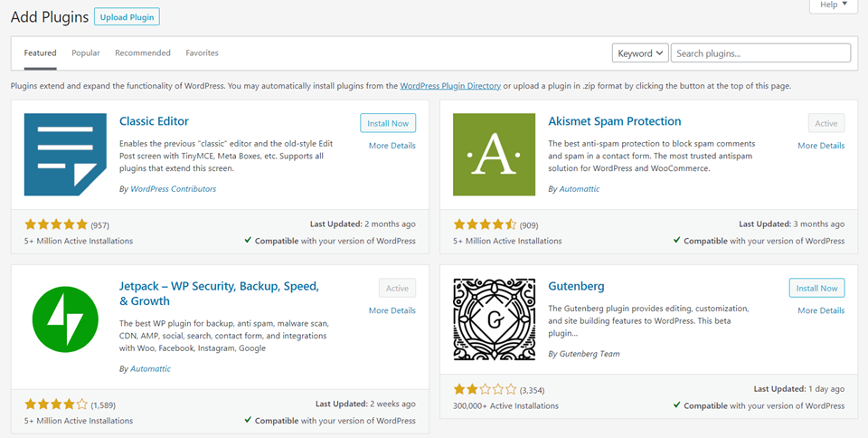View More Details for Akismet Spam Protection
868x438 pixels.
(821, 146)
